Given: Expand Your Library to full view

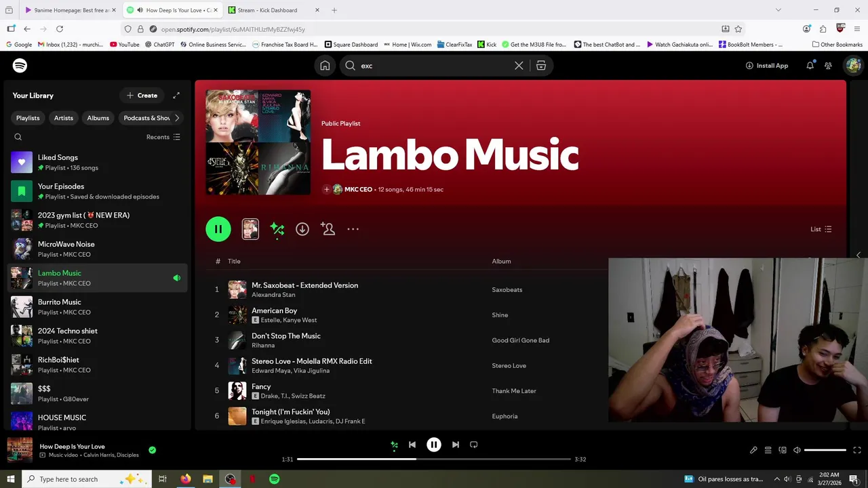Looking at the screenshot, I should click(176, 96).
